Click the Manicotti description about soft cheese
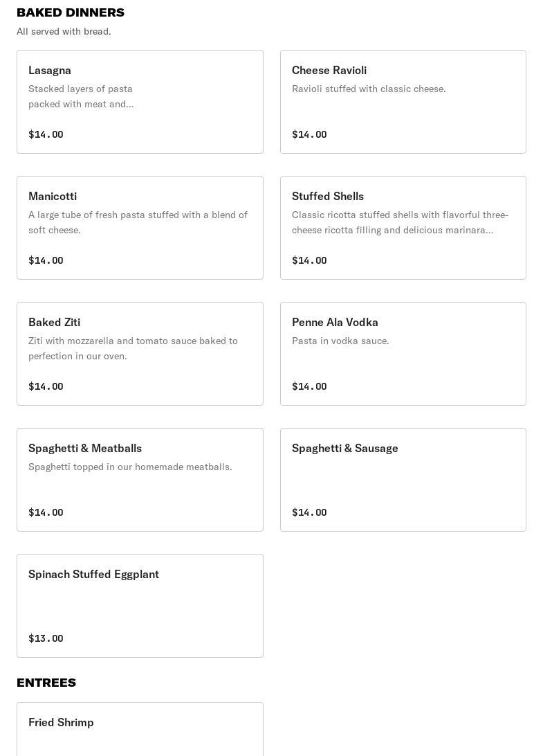This screenshot has height=756, width=543. 138,222
